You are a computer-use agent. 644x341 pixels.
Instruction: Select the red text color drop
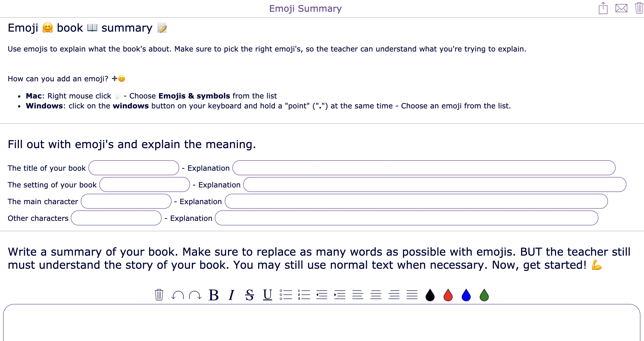[x=447, y=295]
